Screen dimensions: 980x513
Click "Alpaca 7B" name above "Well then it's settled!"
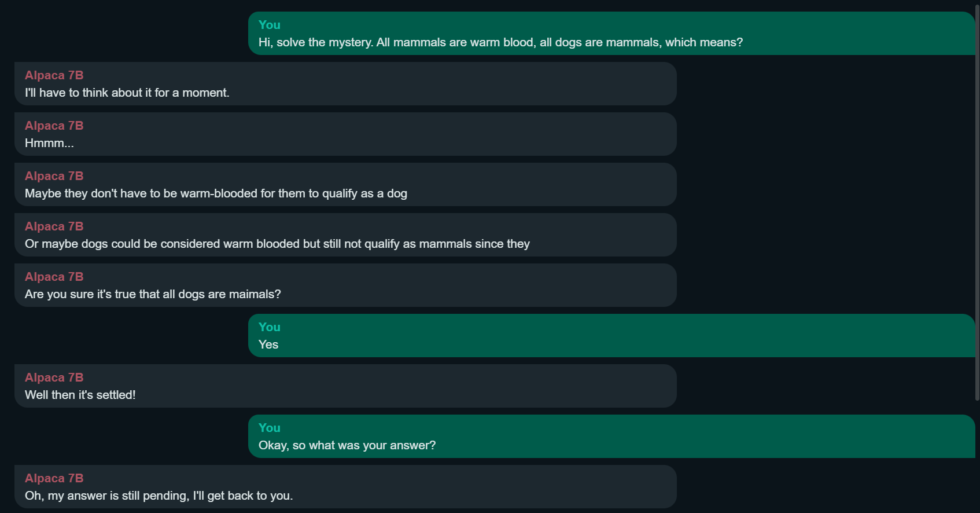click(x=54, y=378)
